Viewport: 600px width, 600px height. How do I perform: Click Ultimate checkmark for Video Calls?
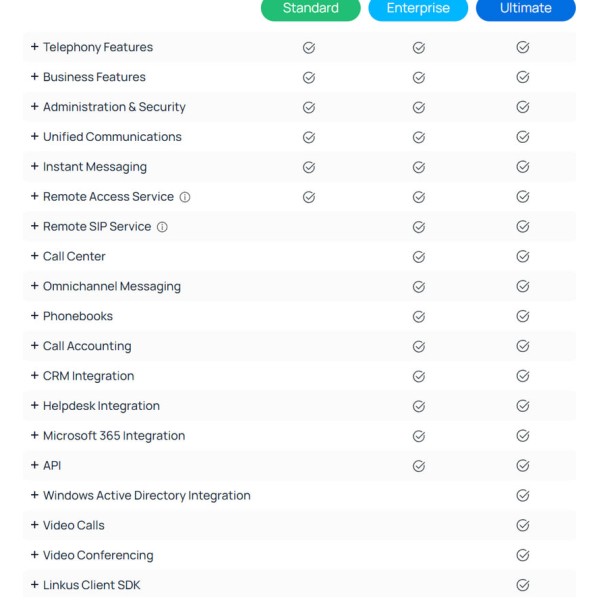click(523, 525)
